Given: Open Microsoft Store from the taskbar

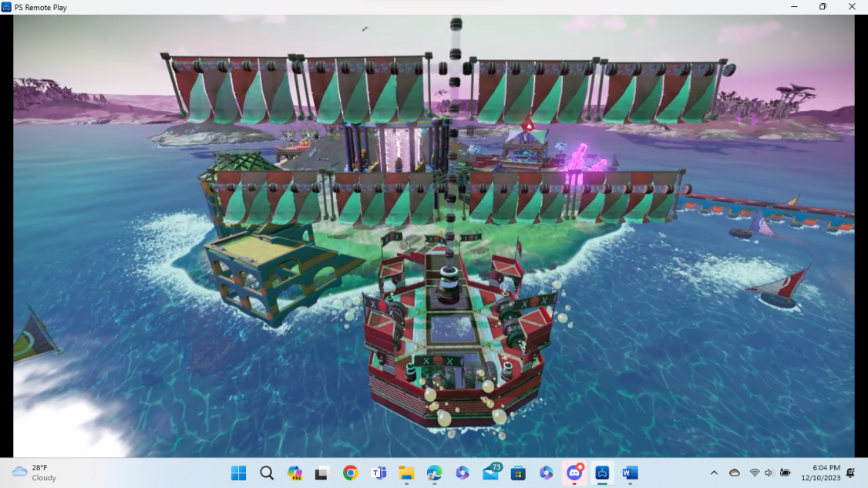Looking at the screenshot, I should tap(518, 473).
